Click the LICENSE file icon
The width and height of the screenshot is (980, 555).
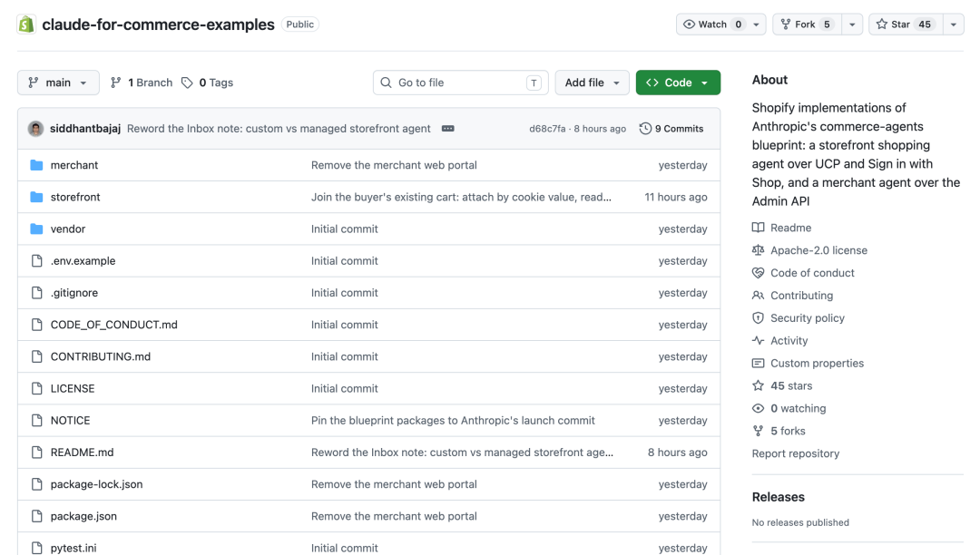(37, 388)
